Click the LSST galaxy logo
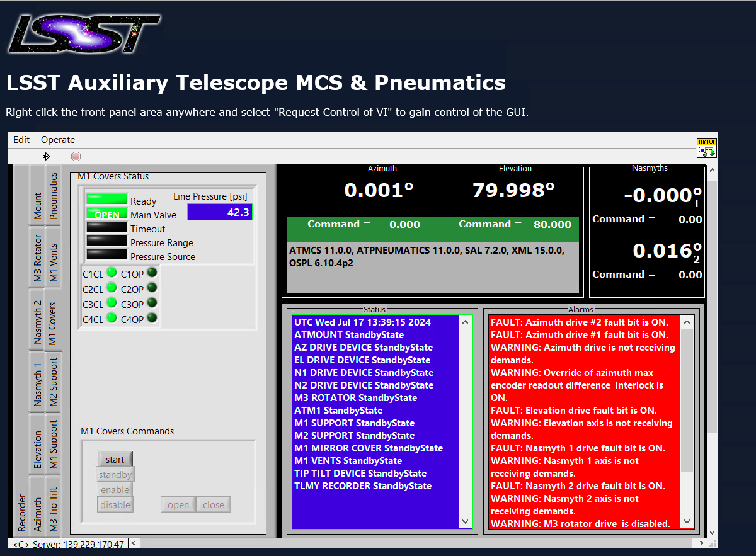 pyautogui.click(x=83, y=34)
